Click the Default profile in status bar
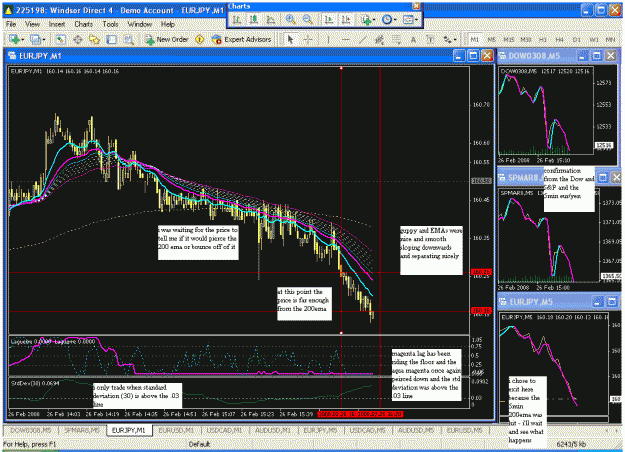Screen dimensions: 625x452 click(x=199, y=444)
